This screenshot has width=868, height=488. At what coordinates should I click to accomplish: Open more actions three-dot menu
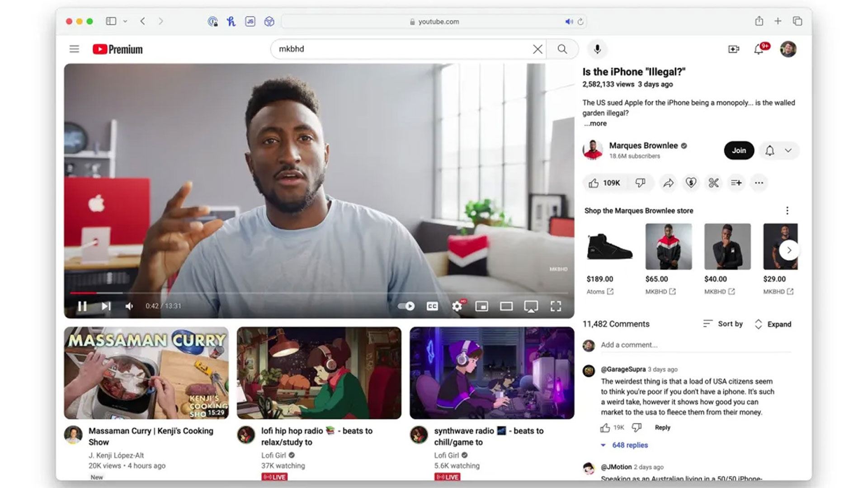759,183
